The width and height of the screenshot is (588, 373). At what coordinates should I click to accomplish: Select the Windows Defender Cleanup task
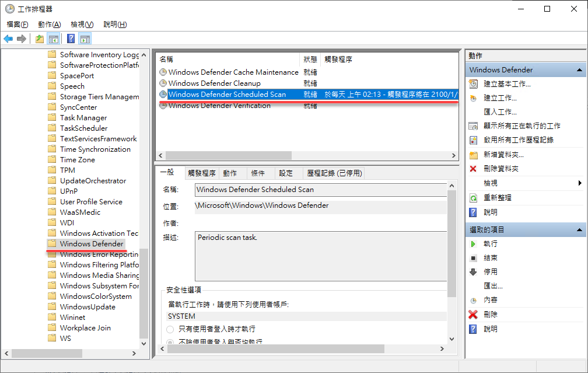215,83
